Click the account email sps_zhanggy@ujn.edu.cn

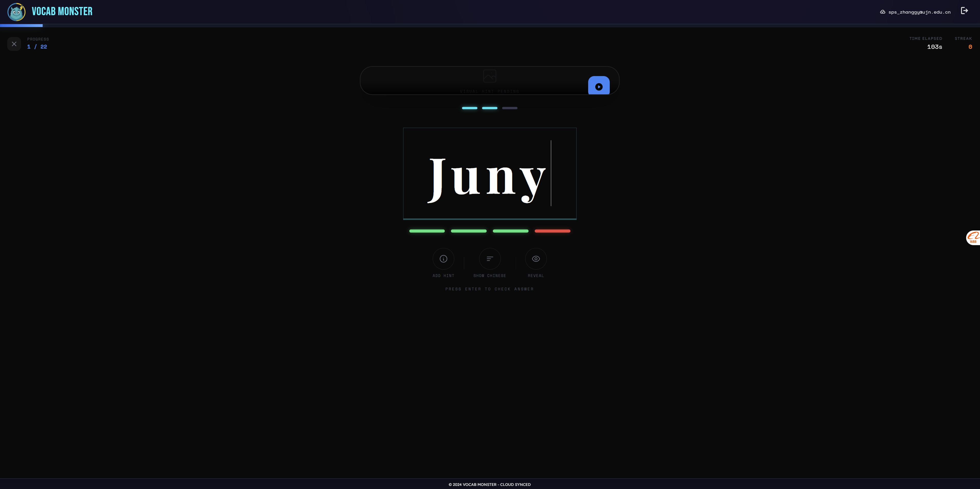pyautogui.click(x=920, y=12)
